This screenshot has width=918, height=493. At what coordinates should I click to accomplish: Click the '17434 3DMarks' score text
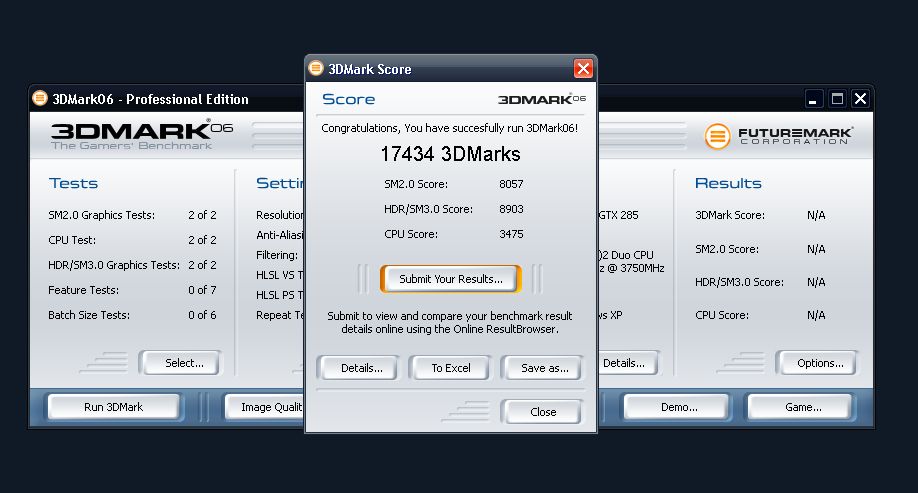(x=450, y=154)
